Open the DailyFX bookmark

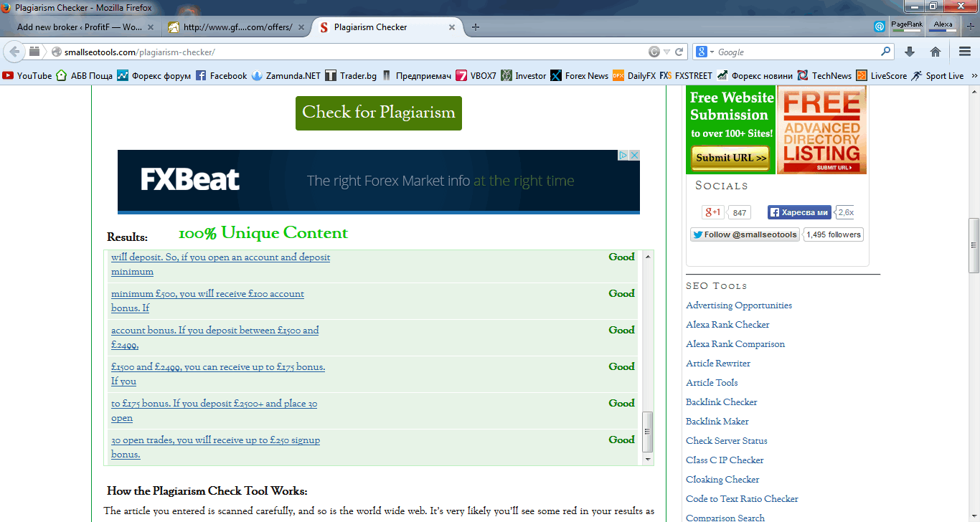(x=635, y=75)
